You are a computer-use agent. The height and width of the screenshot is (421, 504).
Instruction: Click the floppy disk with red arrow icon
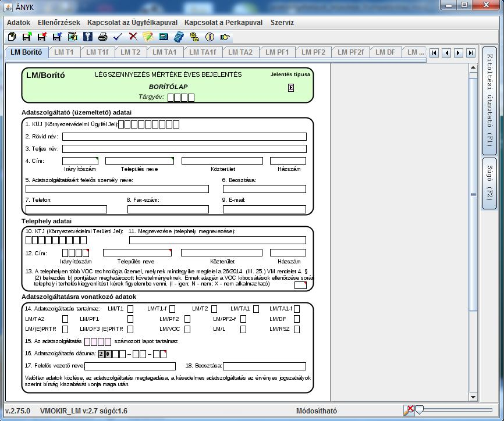pos(42,37)
